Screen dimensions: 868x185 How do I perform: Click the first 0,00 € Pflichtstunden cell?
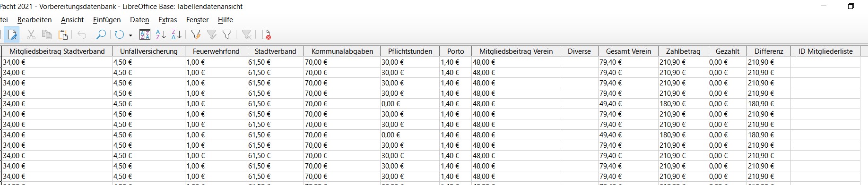coord(410,103)
